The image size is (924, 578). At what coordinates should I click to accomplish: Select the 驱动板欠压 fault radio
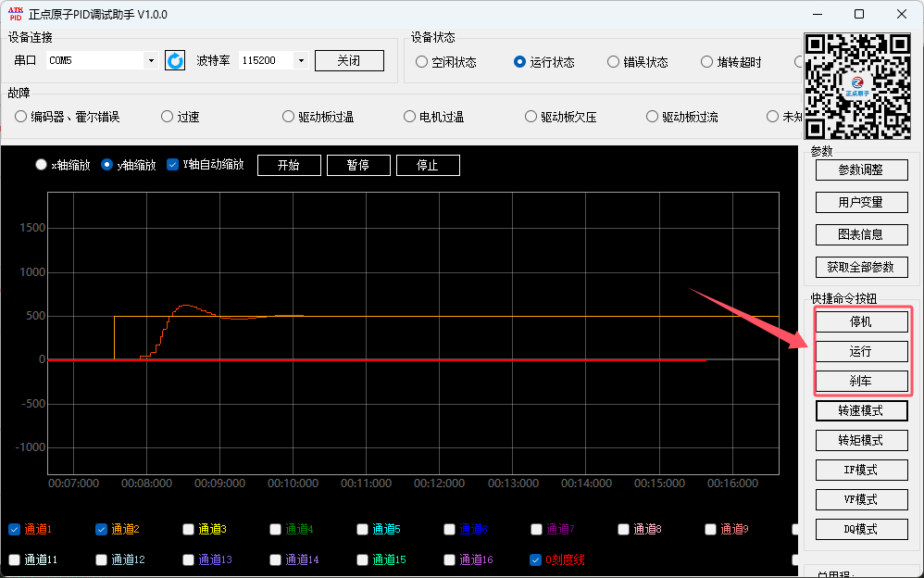531,117
